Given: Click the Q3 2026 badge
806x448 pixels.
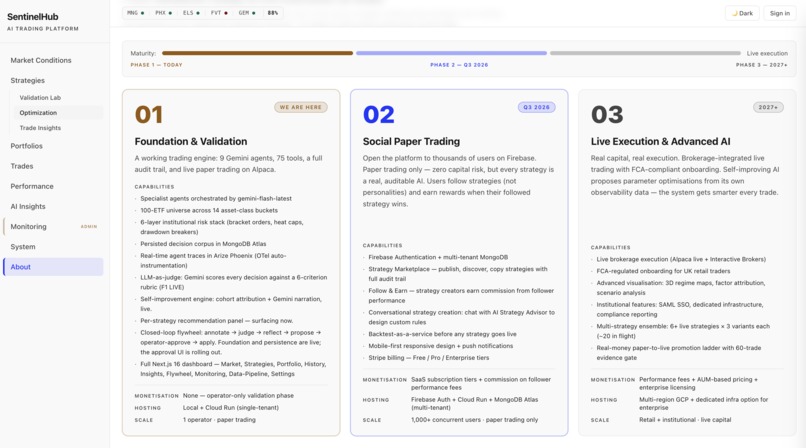Looking at the screenshot, I should [537, 107].
